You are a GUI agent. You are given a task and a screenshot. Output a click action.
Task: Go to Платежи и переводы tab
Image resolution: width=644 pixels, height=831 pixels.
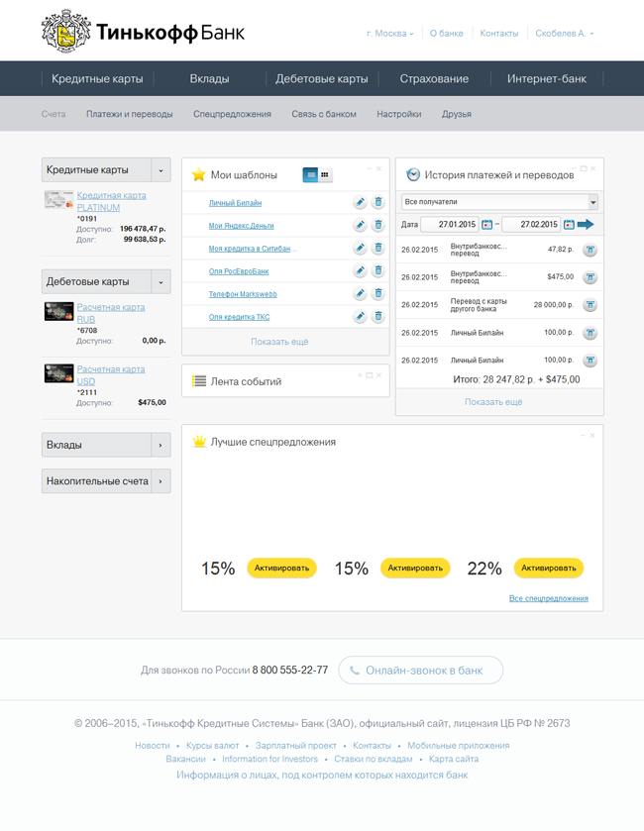pyautogui.click(x=130, y=114)
